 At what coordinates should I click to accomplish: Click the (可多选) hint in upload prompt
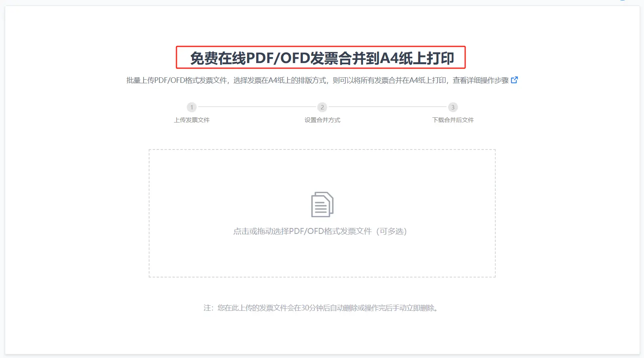[391, 231]
